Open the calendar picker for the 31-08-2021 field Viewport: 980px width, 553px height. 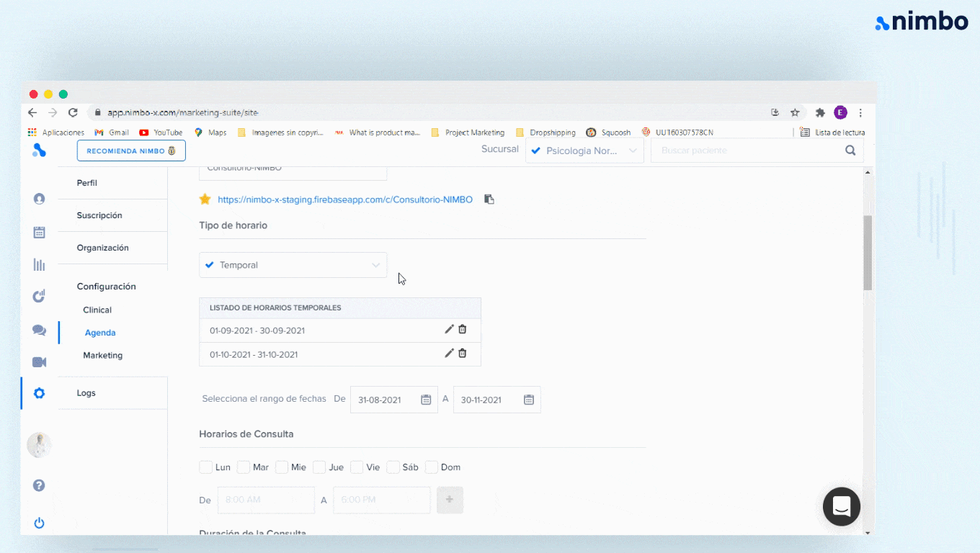pyautogui.click(x=426, y=400)
